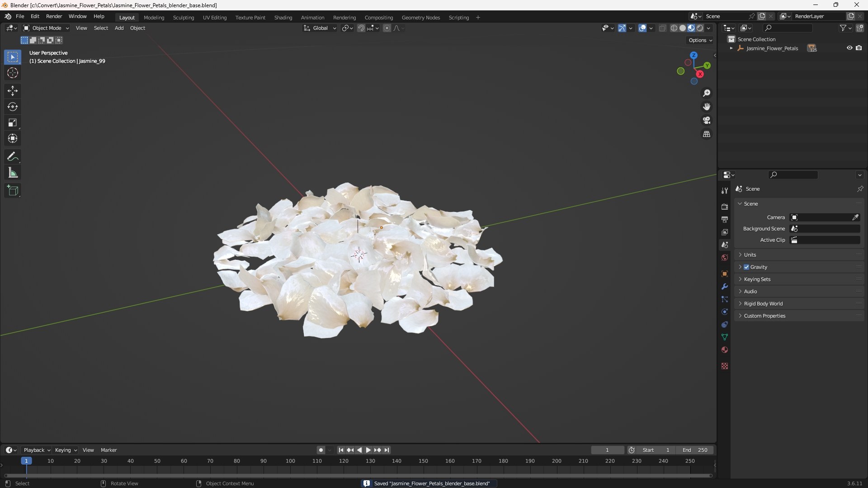
Task: Open the World properties tab
Action: pos(725,258)
